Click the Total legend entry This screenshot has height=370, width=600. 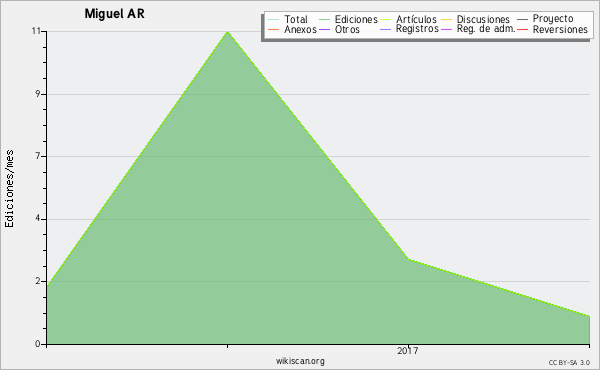pos(288,19)
